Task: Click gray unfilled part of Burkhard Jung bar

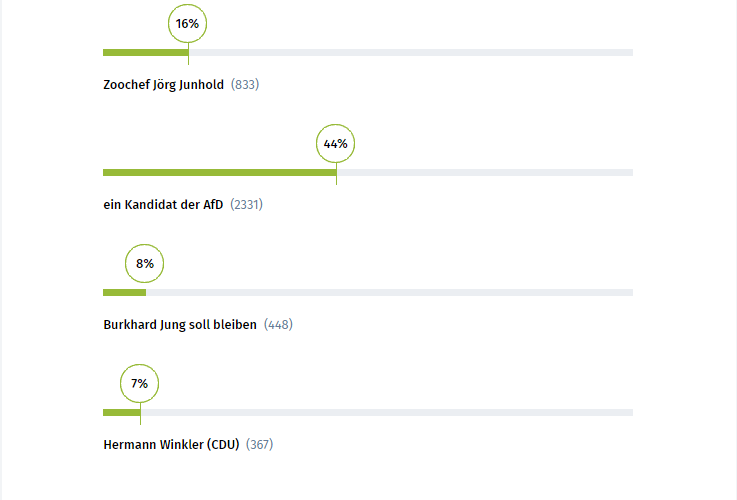Action: pos(390,292)
